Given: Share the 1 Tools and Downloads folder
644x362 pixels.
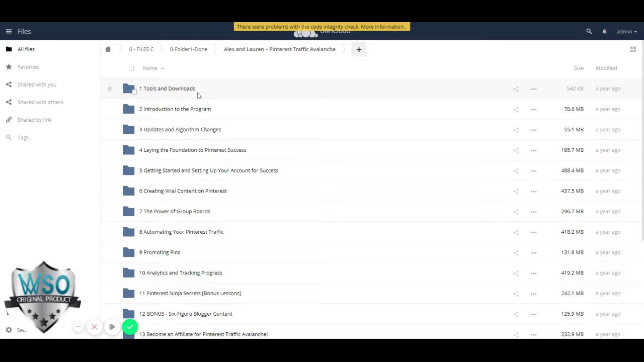Looking at the screenshot, I should (516, 89).
